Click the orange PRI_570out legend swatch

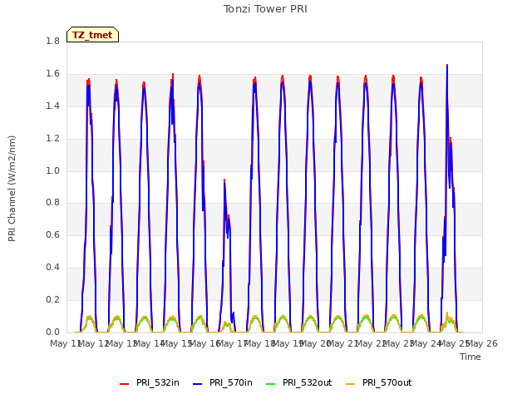351,384
